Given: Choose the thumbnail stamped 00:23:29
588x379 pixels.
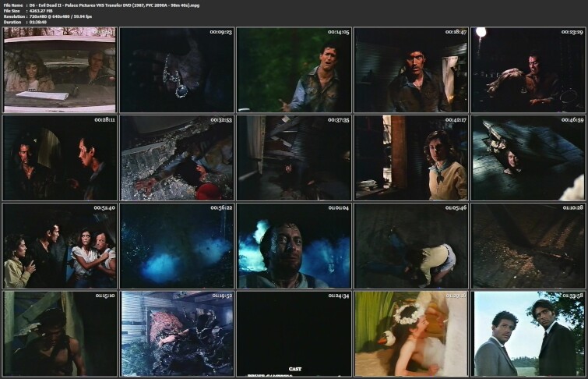Looking at the screenshot, I should tap(528, 70).
